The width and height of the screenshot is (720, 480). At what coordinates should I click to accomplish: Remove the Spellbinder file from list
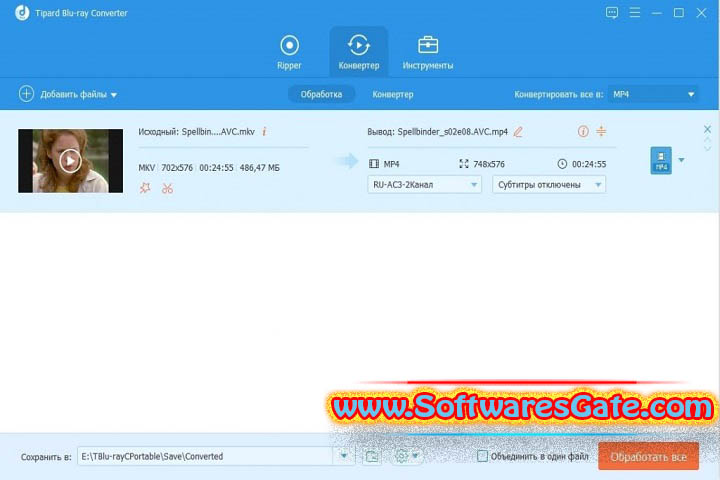point(707,129)
